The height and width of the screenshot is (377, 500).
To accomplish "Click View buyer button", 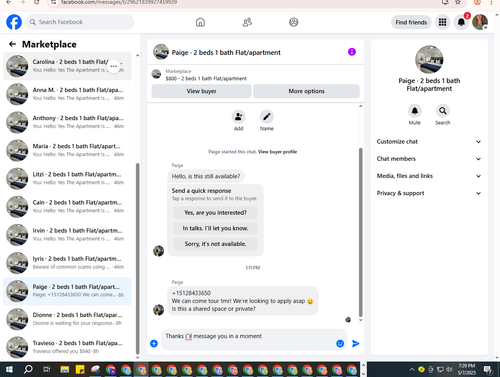I will tap(201, 91).
